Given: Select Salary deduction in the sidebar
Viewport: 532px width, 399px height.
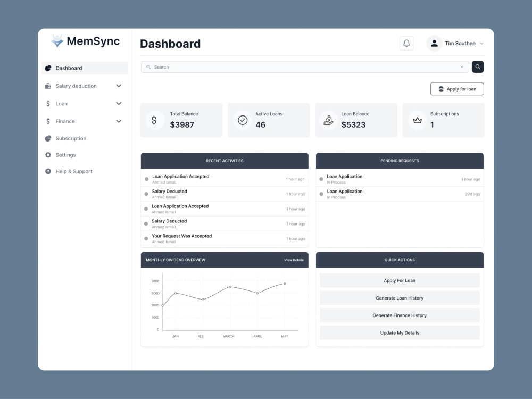Looking at the screenshot, I should tap(76, 86).
